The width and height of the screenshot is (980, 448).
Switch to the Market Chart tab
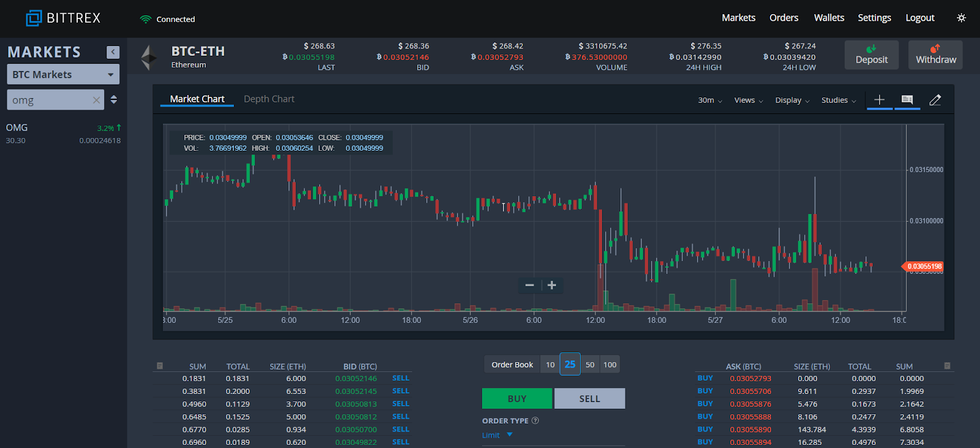click(x=197, y=99)
